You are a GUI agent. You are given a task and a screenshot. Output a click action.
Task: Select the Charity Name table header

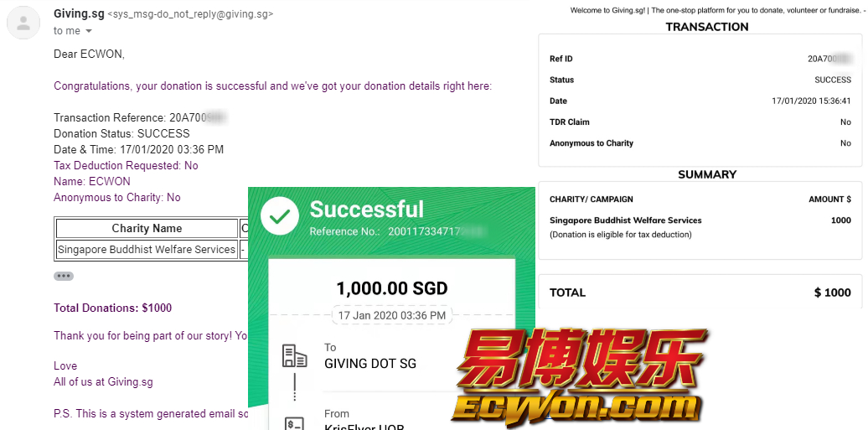(147, 228)
